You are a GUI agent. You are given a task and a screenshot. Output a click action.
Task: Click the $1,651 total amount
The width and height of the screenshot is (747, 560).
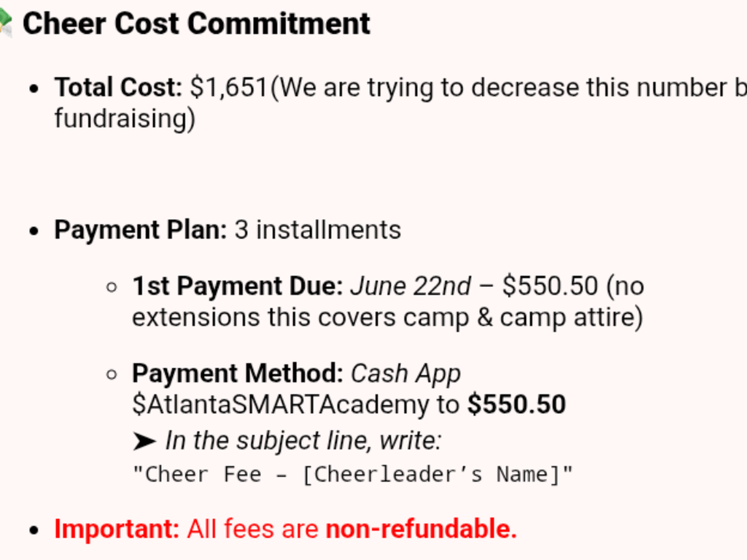coord(229,88)
